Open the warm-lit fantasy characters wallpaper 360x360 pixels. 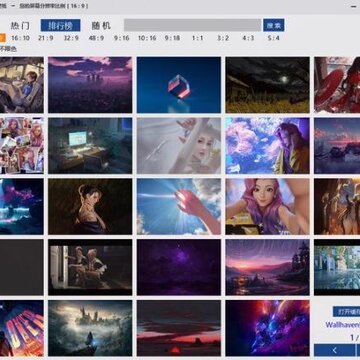337,206
